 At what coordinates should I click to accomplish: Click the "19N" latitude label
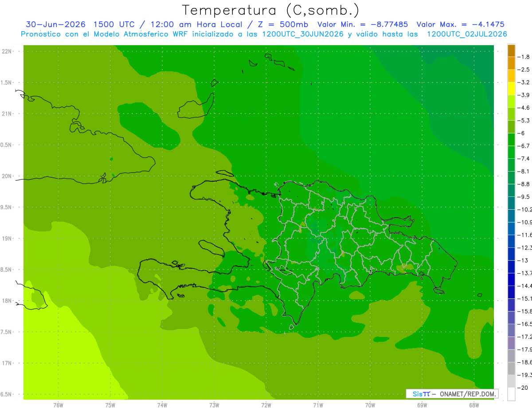point(7,239)
